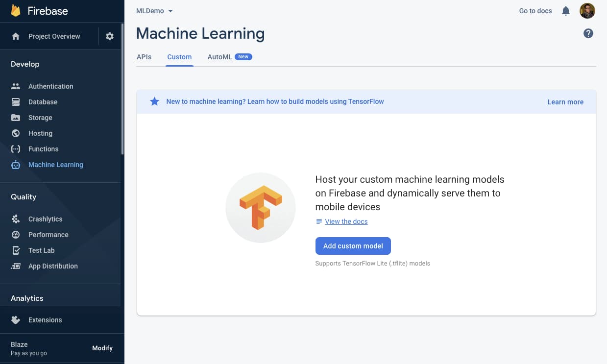Screen dimensions: 607x364
Task: Click Modify next to Blaze plan
Action: point(102,348)
